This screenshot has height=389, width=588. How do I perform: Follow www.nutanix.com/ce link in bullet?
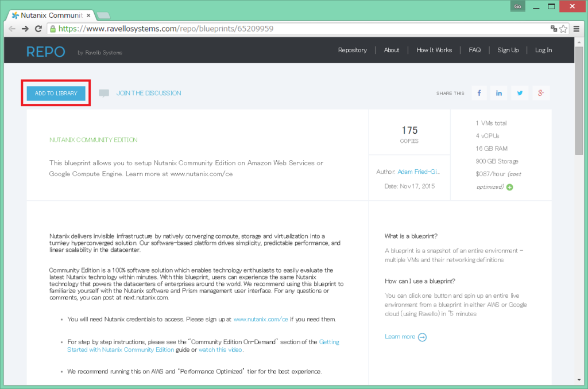click(261, 320)
